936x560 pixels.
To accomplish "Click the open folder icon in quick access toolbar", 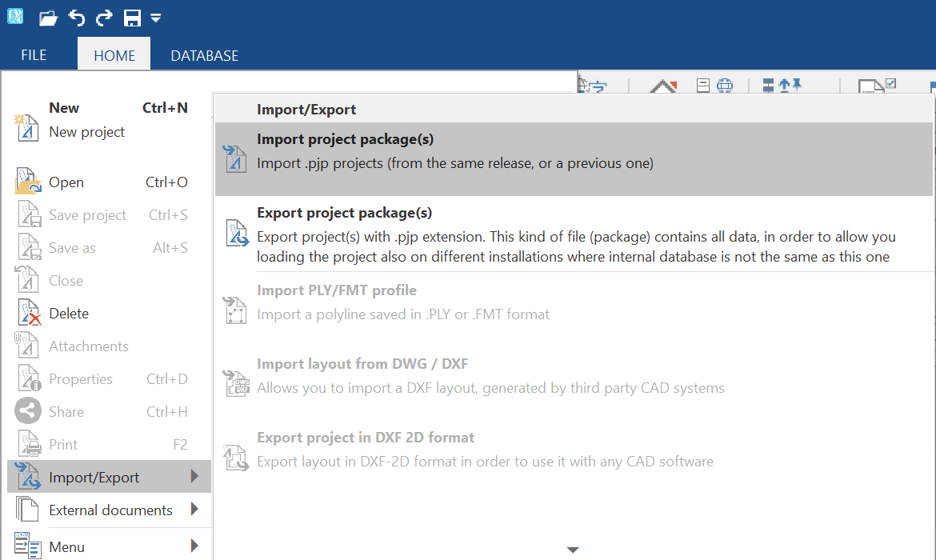I will click(x=48, y=18).
